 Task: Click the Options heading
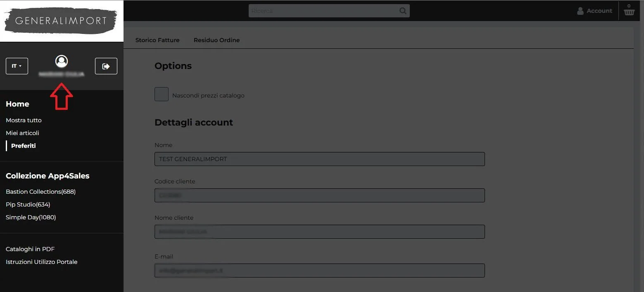point(173,66)
